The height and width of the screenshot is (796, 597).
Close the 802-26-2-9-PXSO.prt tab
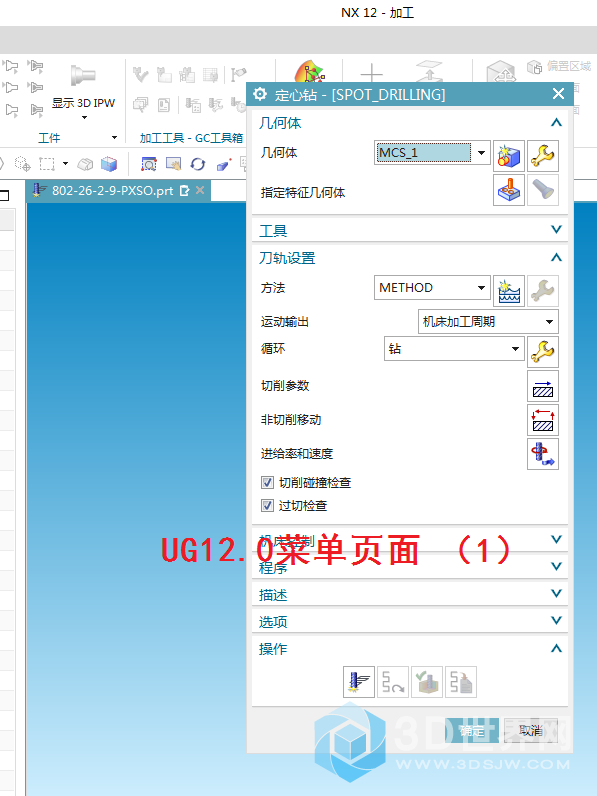tap(200, 190)
